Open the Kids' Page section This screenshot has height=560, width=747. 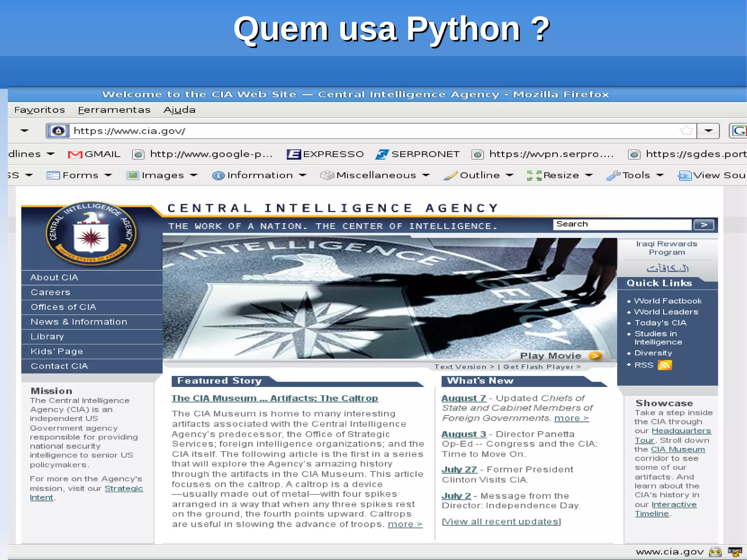[x=92, y=352]
